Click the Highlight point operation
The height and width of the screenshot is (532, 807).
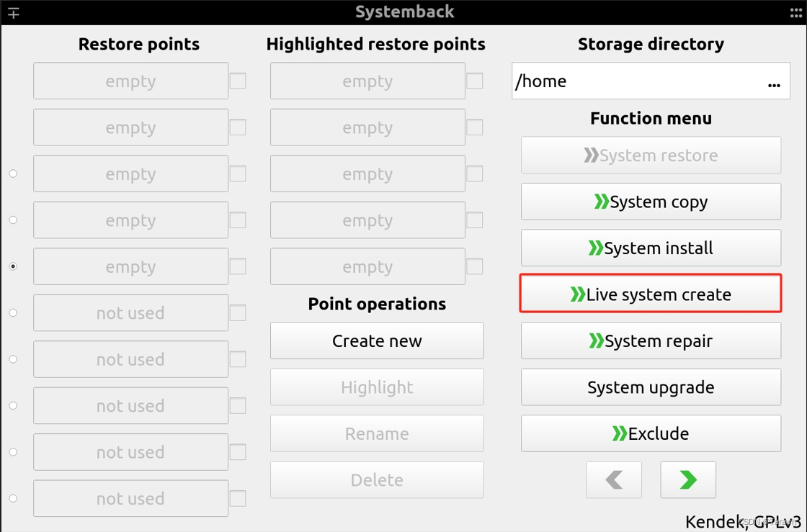376,387
